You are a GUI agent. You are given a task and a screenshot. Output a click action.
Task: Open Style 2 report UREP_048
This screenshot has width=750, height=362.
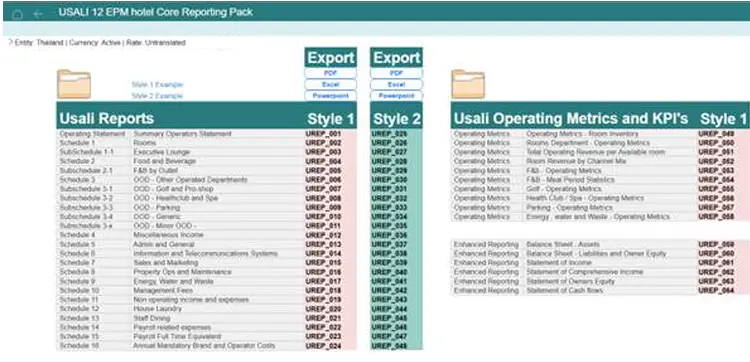point(389,346)
